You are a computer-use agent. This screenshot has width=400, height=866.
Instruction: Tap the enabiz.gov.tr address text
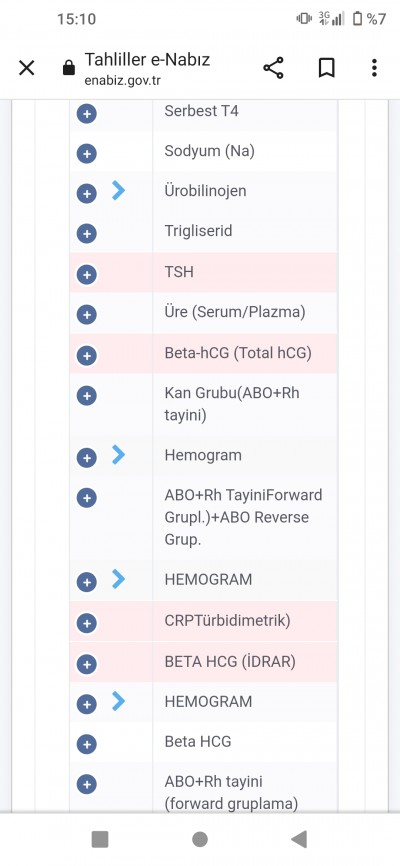coord(123,81)
